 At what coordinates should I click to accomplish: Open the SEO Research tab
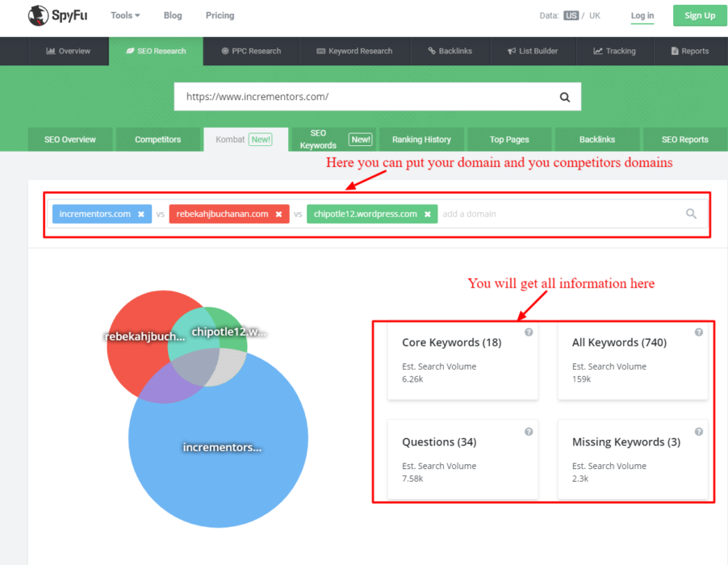coord(156,51)
